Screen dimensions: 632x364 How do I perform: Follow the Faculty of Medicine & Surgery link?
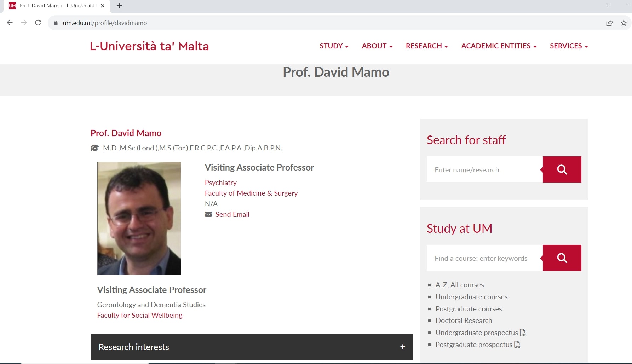pyautogui.click(x=251, y=193)
